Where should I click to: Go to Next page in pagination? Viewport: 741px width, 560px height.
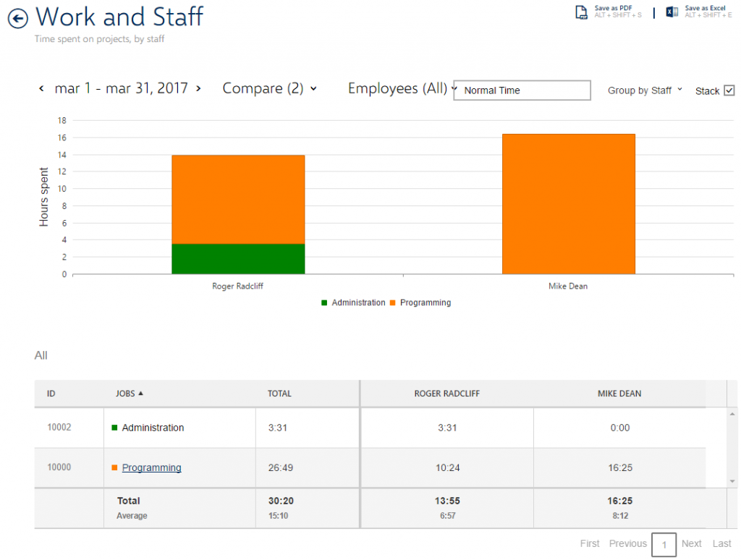tap(691, 543)
